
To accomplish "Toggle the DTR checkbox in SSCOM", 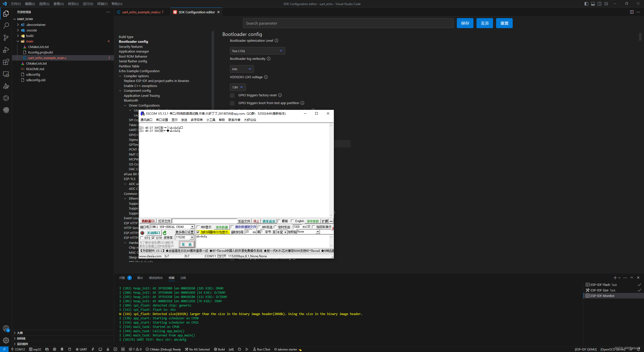I will coord(153,238).
